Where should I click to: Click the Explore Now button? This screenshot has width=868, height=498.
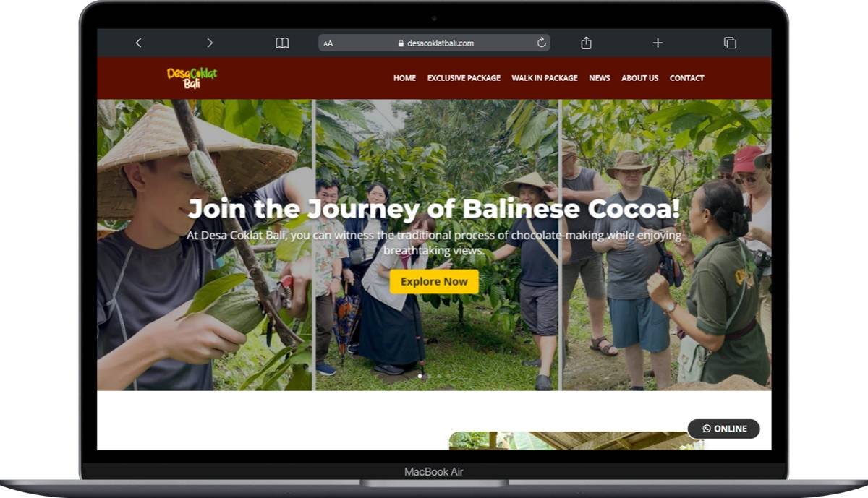(433, 282)
